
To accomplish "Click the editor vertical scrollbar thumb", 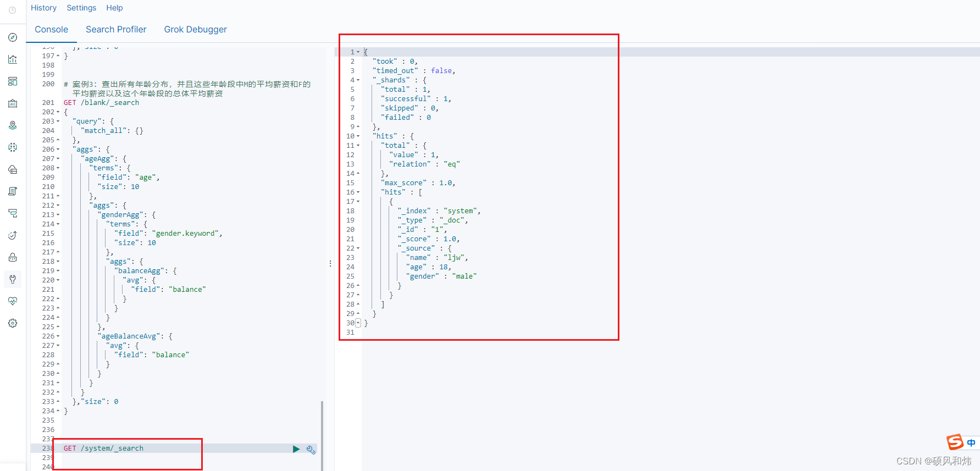I will 322,435.
